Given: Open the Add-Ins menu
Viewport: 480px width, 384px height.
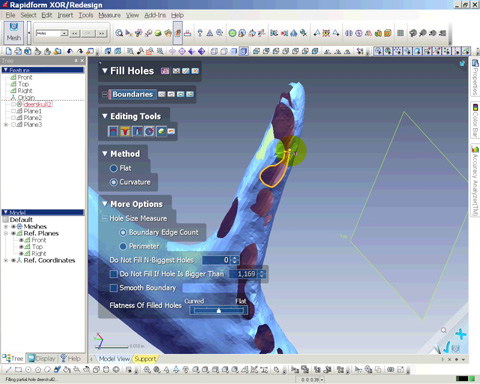Looking at the screenshot, I should coord(155,15).
